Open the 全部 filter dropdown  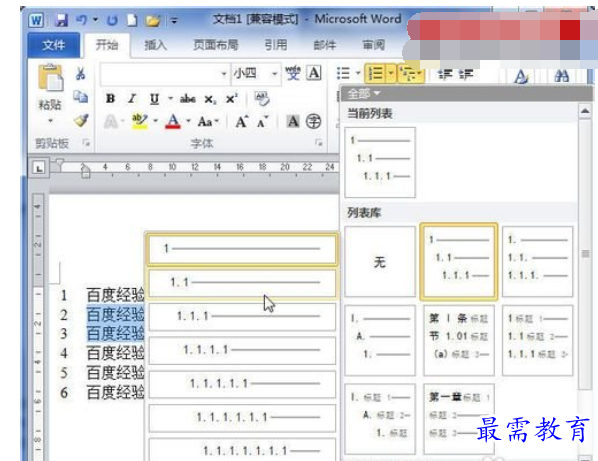pos(363,93)
